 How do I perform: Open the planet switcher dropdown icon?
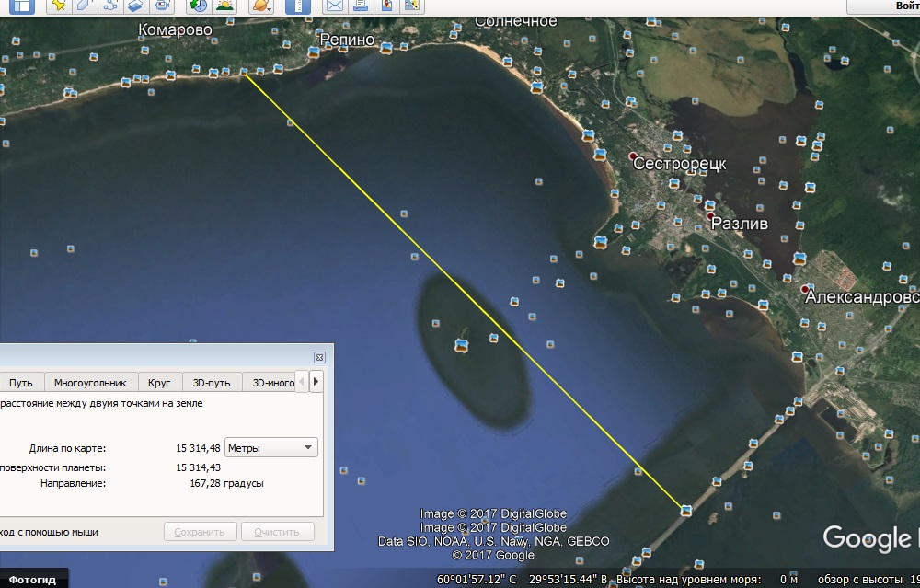pos(261,6)
